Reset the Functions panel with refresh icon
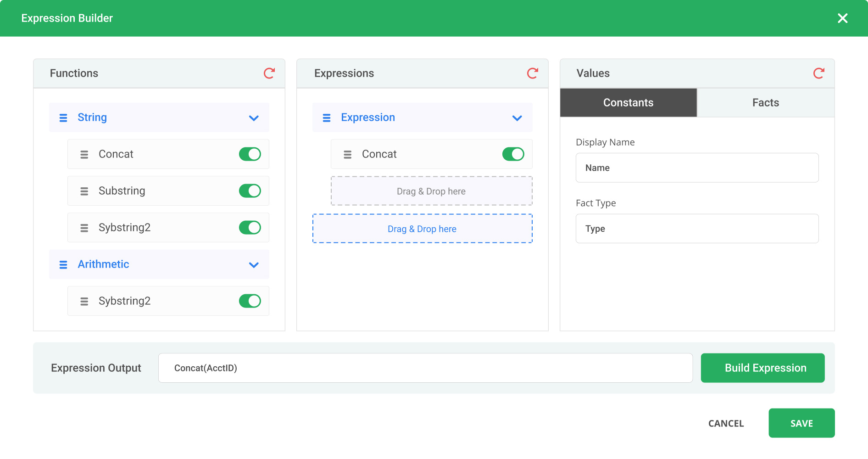Viewport: 868px width, 459px height. [269, 73]
